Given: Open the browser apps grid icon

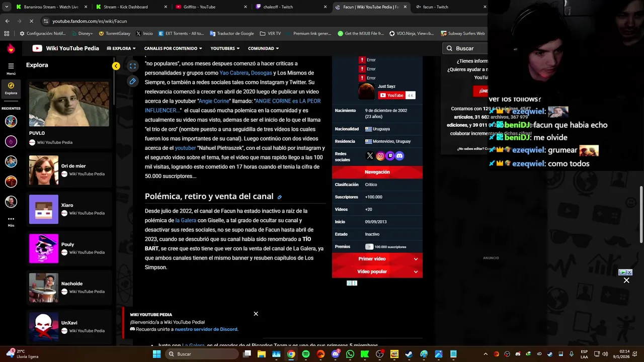Looking at the screenshot, I should point(7,34).
